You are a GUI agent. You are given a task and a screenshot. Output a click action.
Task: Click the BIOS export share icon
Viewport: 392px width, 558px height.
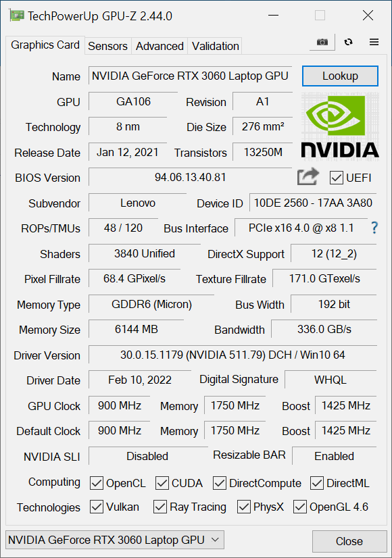pos(308,176)
